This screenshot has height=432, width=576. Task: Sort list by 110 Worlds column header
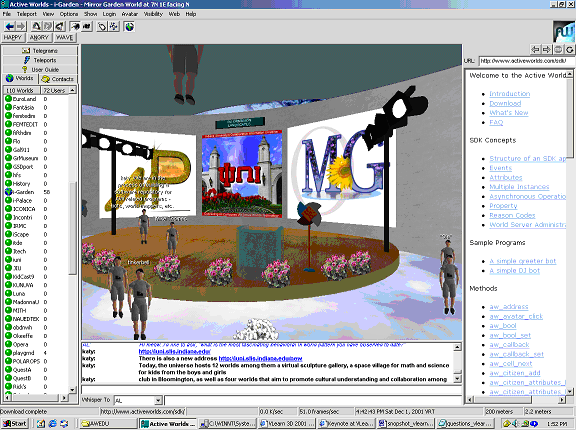click(x=21, y=90)
